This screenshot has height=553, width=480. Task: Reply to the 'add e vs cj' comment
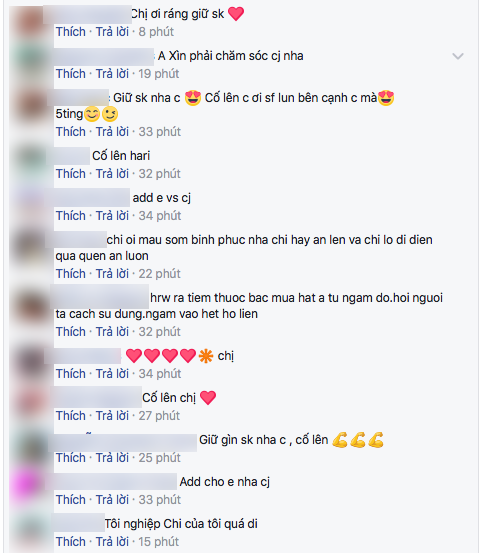[112, 215]
